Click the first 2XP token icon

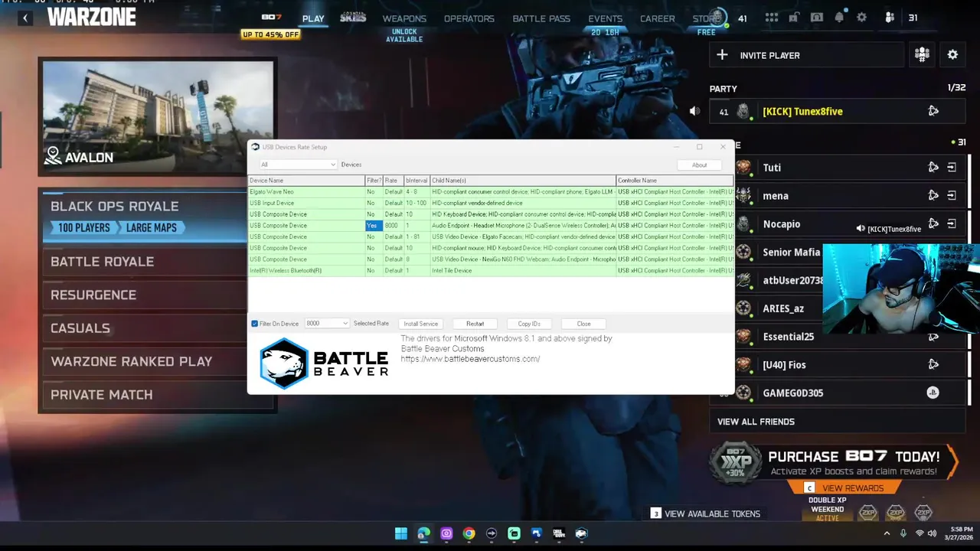coord(867,512)
